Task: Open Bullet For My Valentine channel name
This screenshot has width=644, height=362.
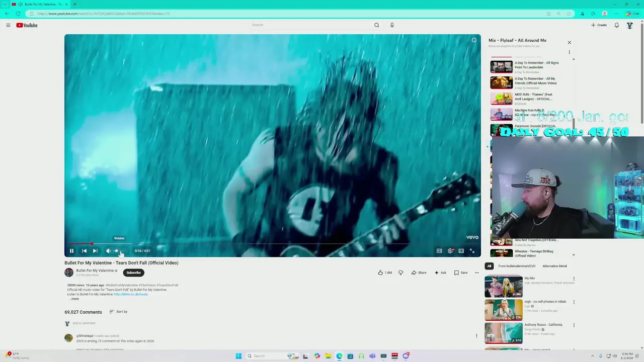Action: [95, 270]
